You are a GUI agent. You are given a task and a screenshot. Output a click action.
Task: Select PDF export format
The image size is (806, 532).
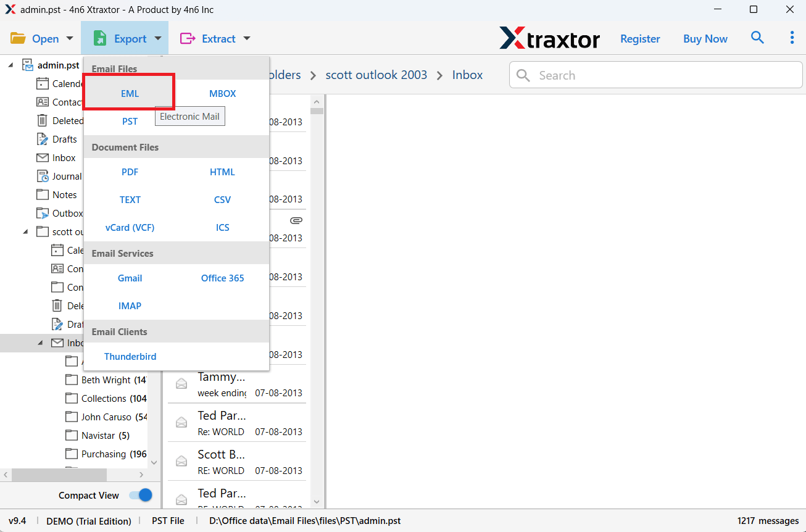pyautogui.click(x=130, y=172)
